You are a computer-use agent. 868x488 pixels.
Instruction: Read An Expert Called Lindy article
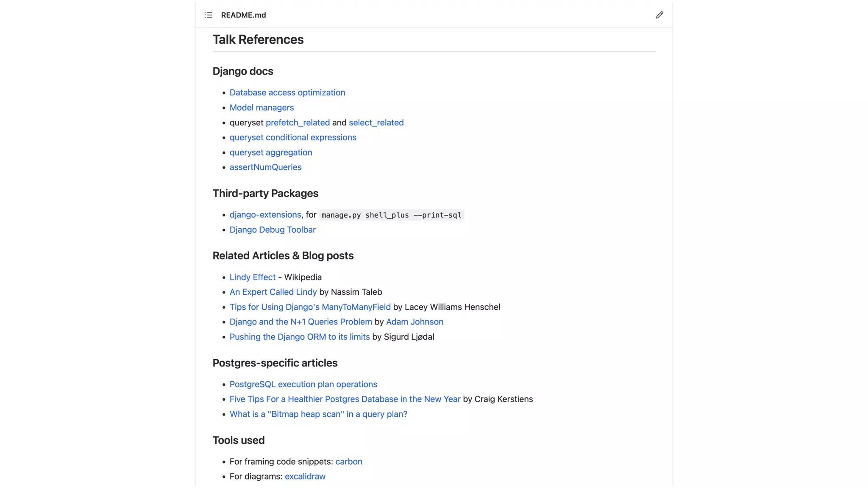coord(273,292)
